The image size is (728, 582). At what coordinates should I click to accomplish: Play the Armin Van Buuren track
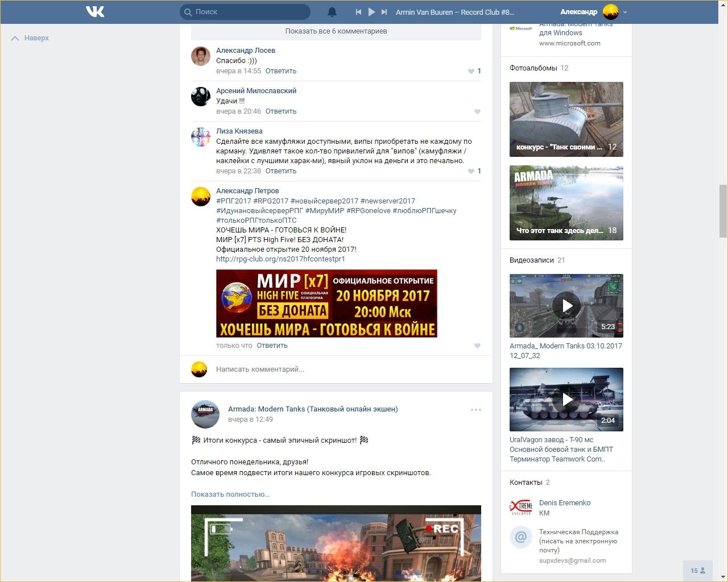pos(371,12)
